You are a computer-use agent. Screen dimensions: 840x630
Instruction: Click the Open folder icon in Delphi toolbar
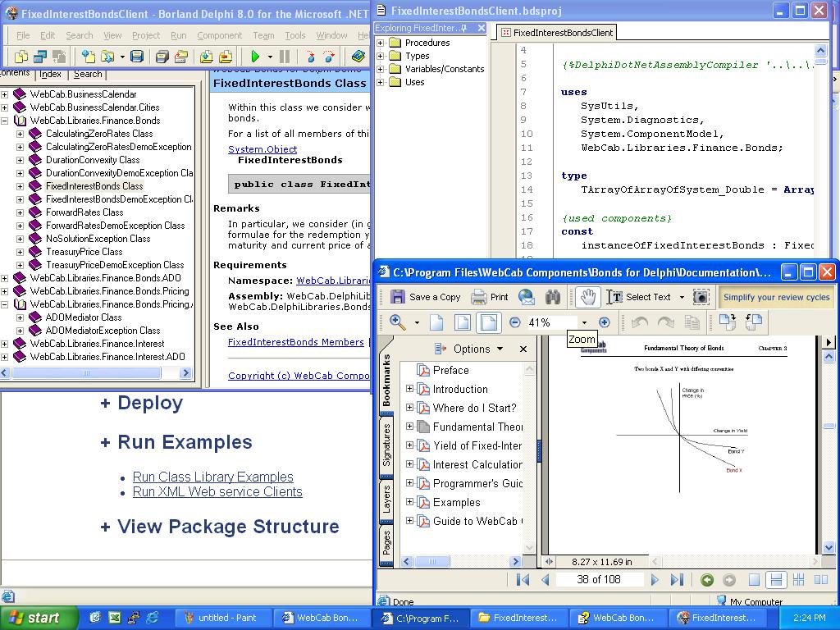pos(107,57)
